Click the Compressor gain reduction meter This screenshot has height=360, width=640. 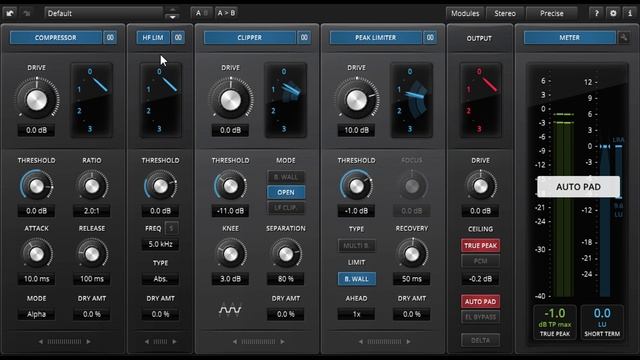92,100
